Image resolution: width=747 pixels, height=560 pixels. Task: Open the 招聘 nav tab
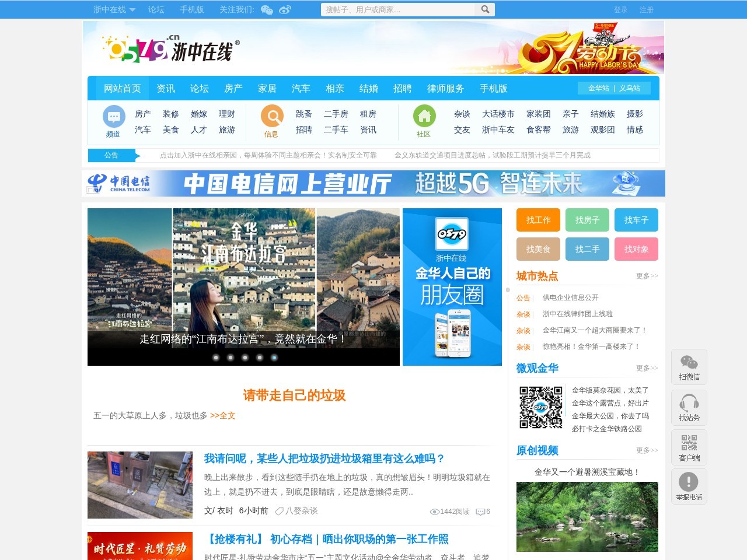[403, 88]
